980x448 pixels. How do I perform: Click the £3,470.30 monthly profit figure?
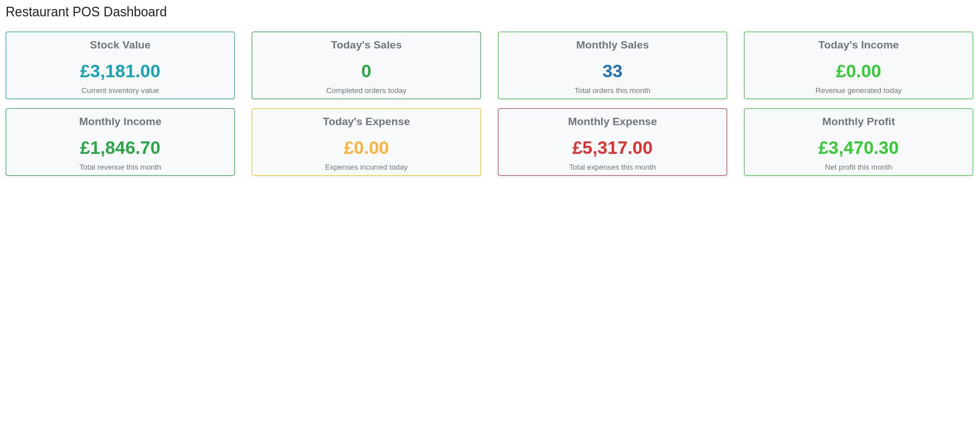click(x=858, y=148)
